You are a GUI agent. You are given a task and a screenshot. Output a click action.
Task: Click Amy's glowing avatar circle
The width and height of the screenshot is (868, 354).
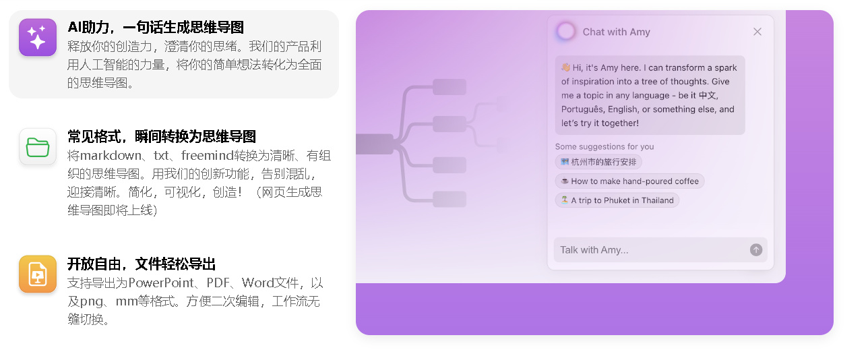[566, 31]
